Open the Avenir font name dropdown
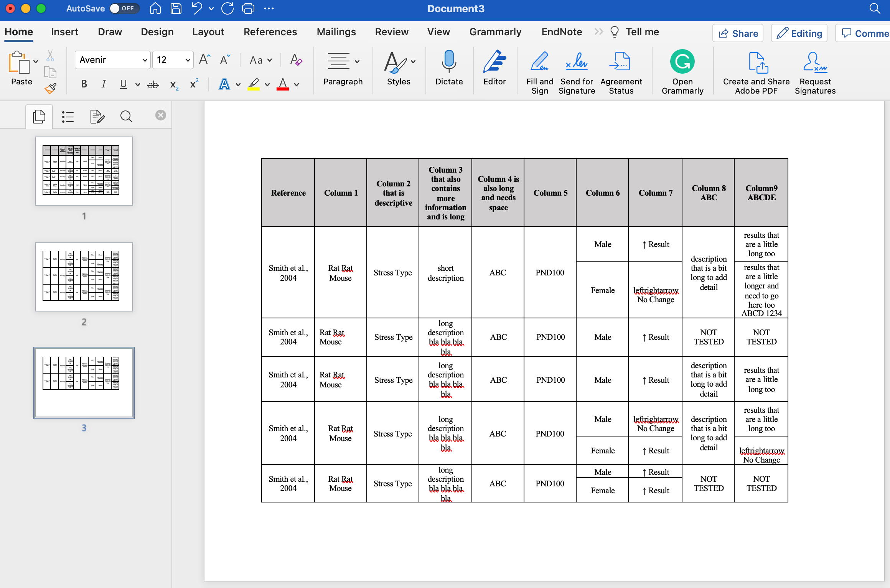Viewport: 890px width, 588px height. point(145,60)
